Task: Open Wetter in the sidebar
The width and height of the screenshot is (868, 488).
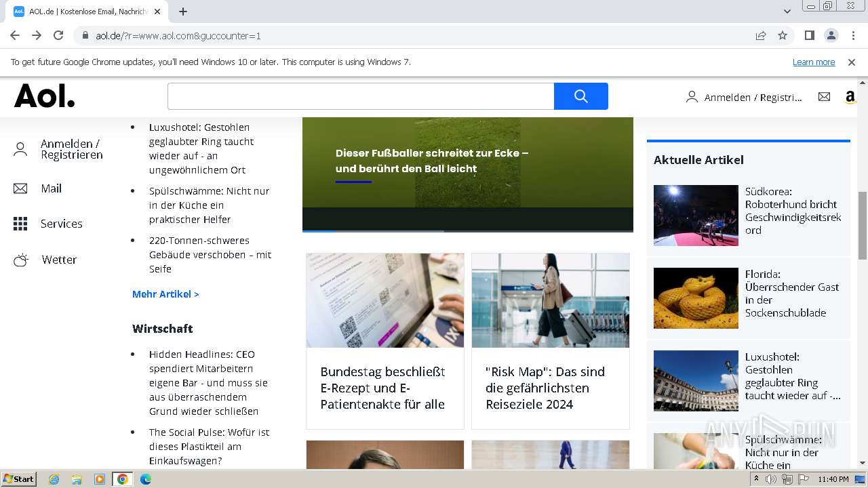Action: click(59, 260)
